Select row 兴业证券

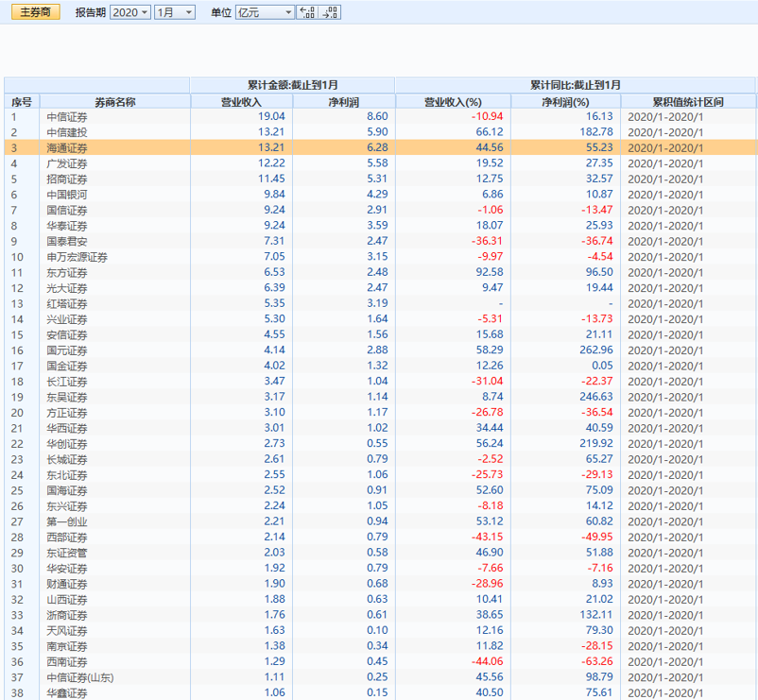point(380,319)
